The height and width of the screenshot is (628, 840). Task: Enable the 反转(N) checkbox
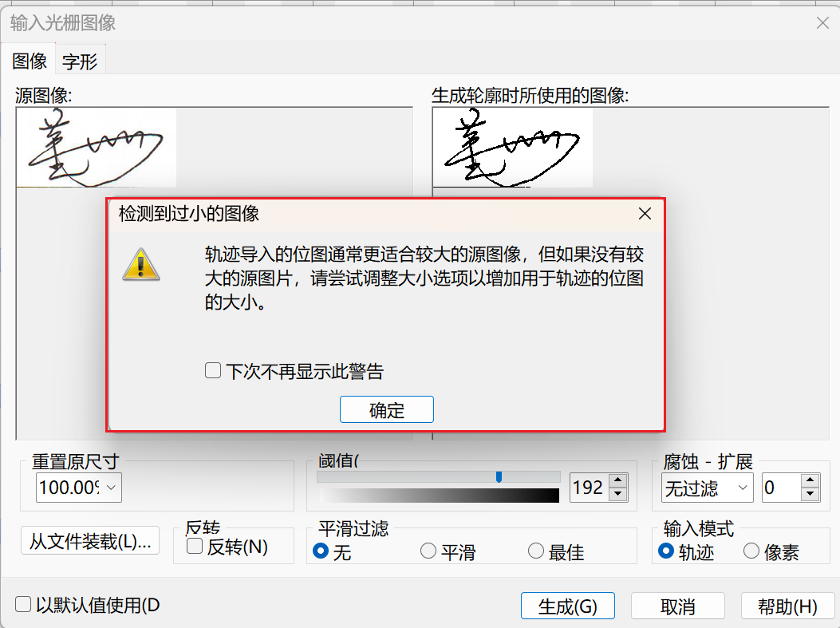[195, 547]
